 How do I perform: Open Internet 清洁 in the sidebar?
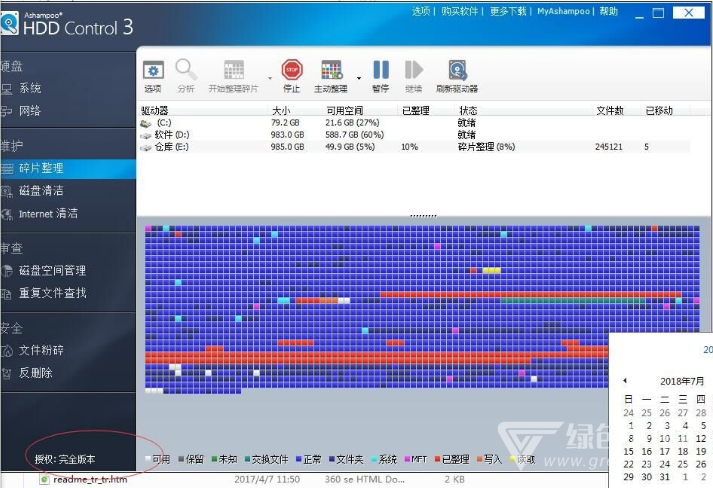(48, 213)
